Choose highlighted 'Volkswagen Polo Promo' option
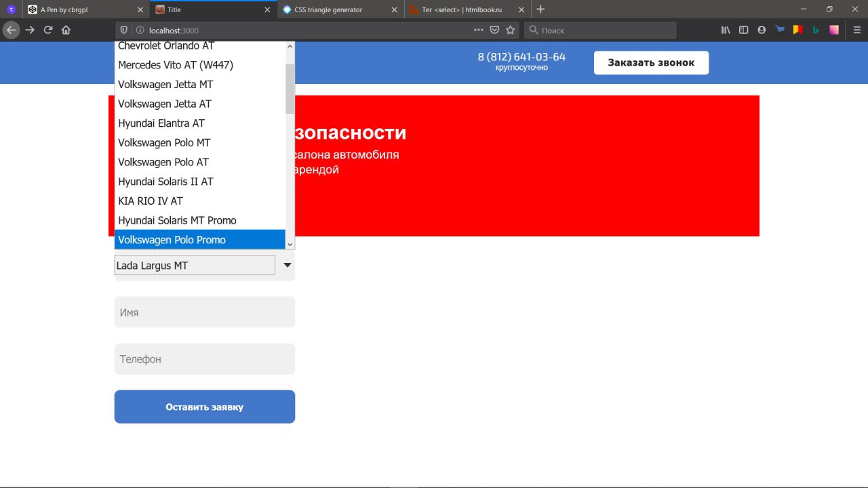The image size is (868, 488). 200,240
